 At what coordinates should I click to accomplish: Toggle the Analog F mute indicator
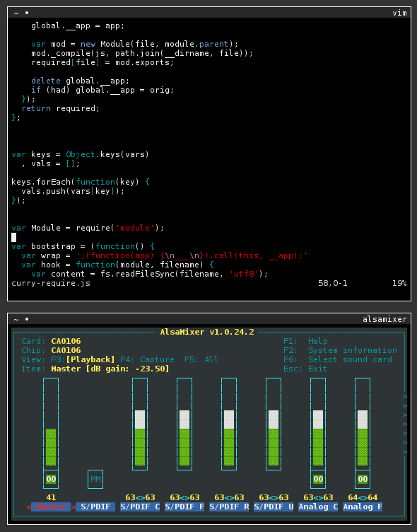pyautogui.click(x=363, y=479)
